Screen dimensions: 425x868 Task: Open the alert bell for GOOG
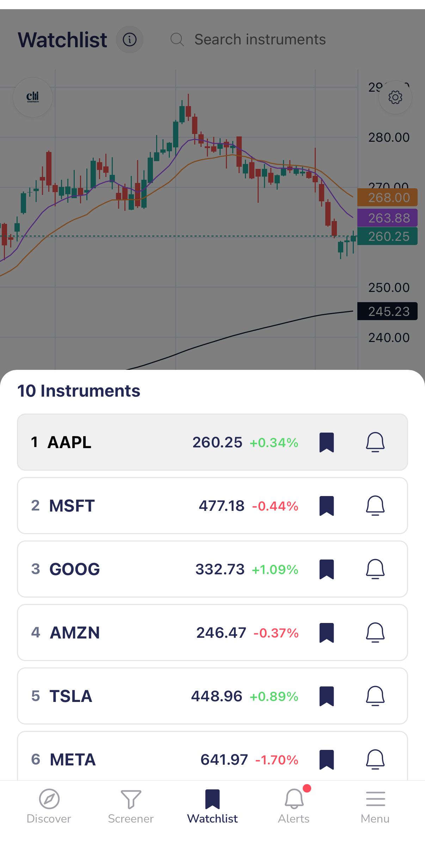point(375,569)
